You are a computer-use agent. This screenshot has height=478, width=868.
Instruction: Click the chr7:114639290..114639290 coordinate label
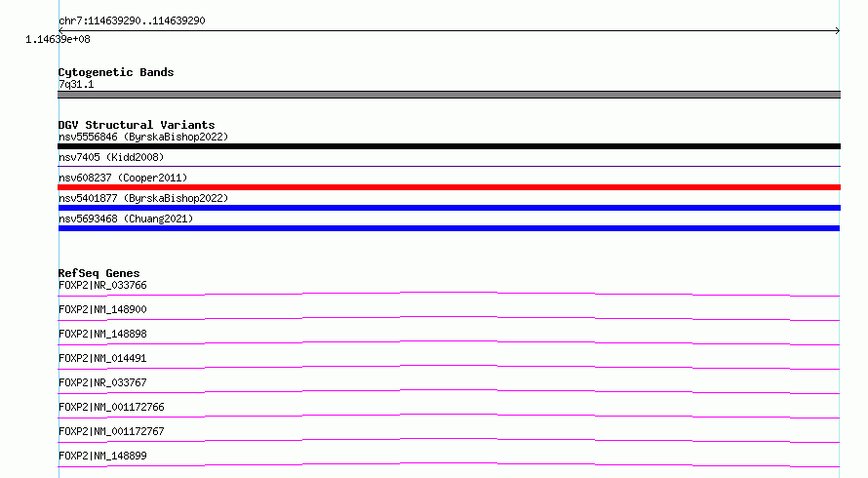(132, 20)
